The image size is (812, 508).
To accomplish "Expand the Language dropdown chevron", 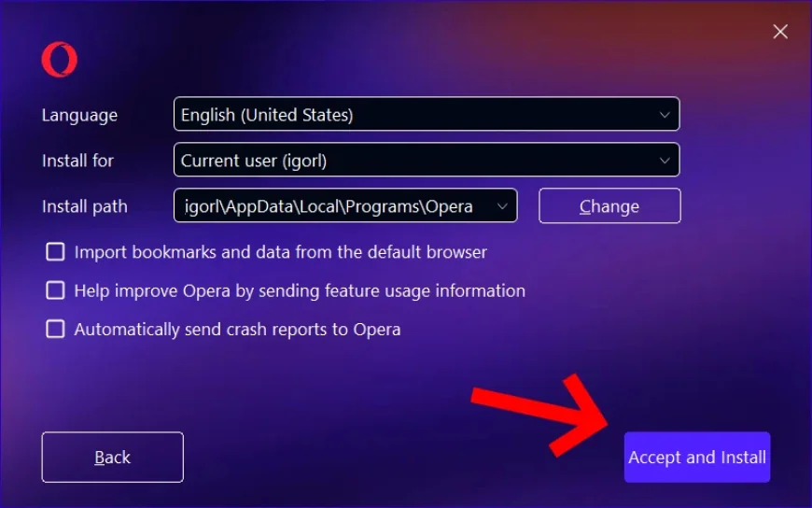I will (665, 115).
